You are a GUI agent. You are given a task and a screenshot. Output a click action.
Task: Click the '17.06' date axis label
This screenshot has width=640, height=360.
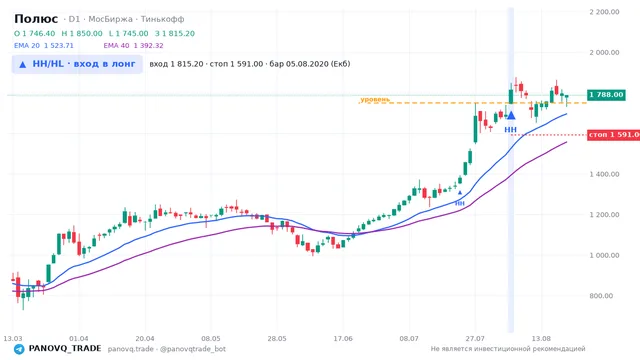(x=343, y=338)
